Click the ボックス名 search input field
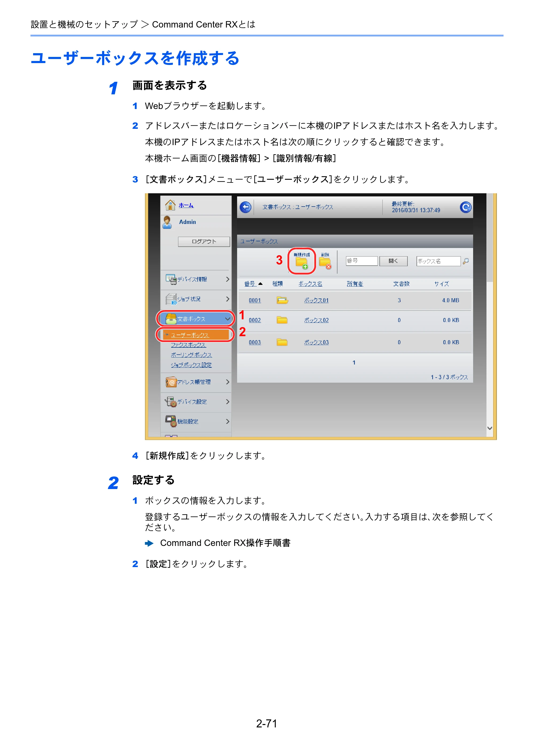This screenshot has width=534, height=756. tap(438, 261)
